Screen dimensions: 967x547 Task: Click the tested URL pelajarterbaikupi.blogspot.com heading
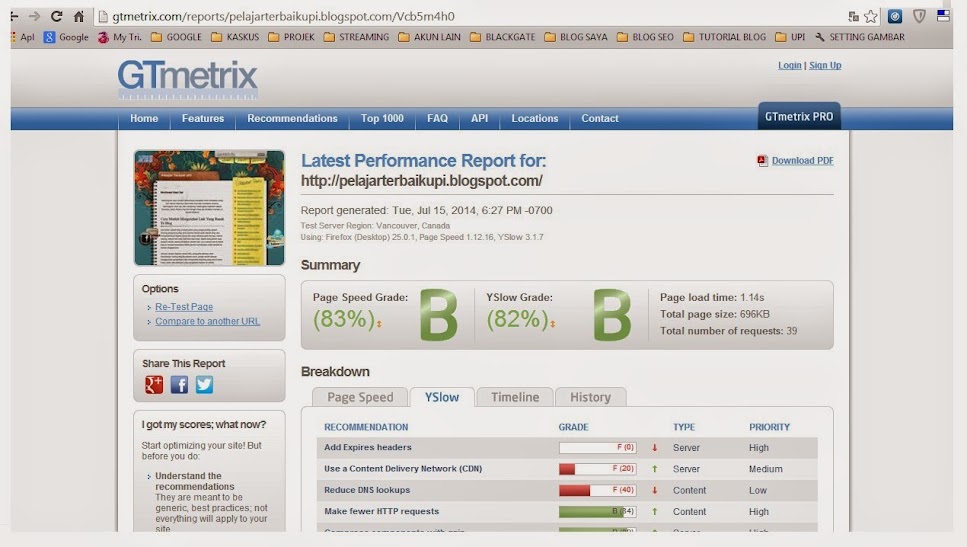point(422,181)
